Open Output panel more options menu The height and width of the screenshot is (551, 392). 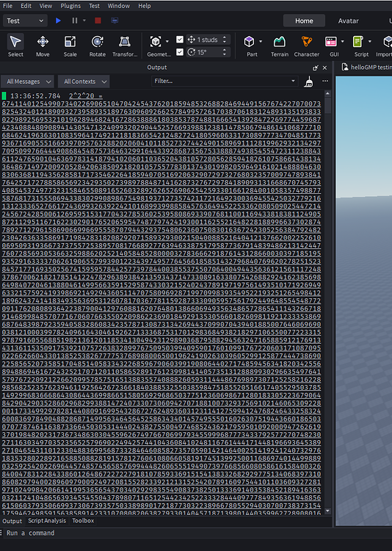tap(325, 81)
